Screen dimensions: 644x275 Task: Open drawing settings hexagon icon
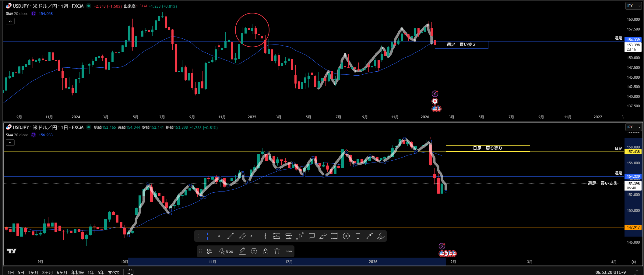point(254,251)
